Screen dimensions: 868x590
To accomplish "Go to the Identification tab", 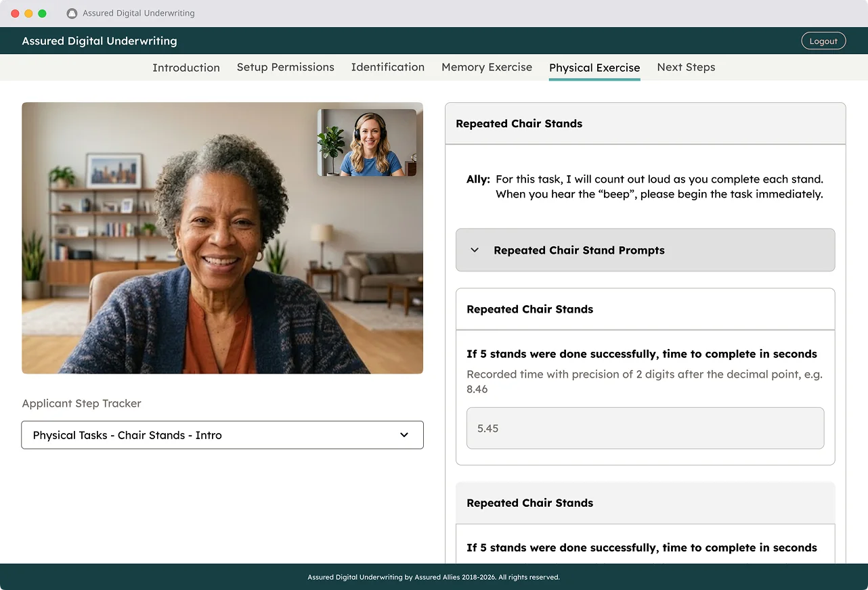I will [388, 67].
